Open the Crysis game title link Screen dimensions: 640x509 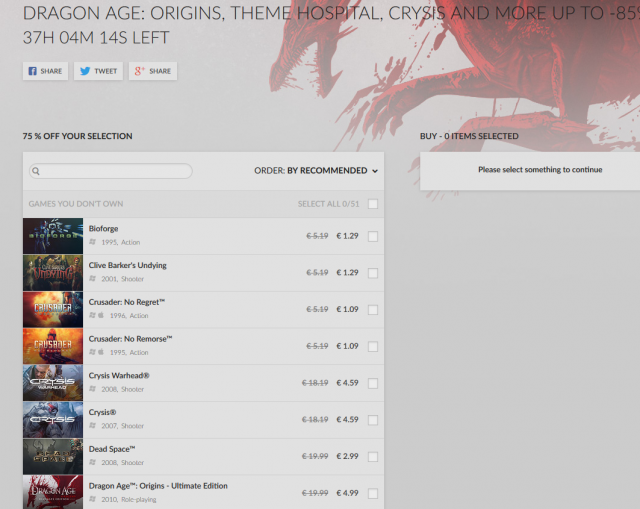(x=102, y=412)
